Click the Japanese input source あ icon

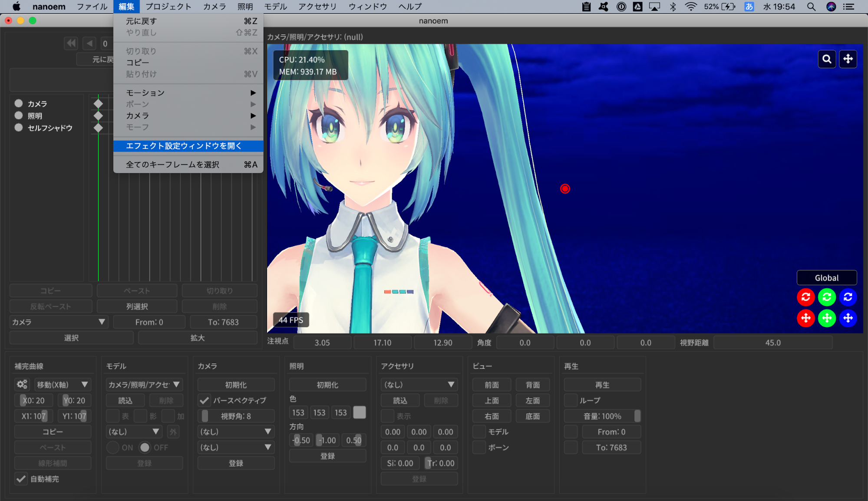point(749,7)
